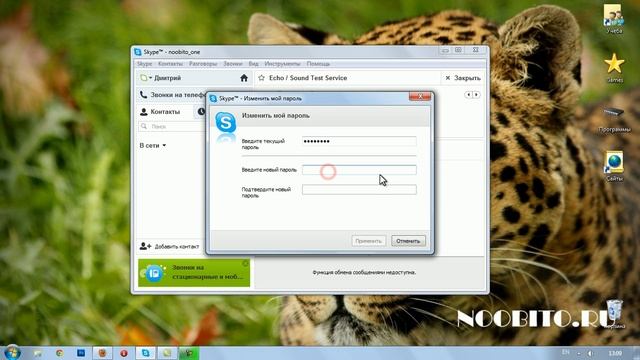Open the Skype menu in menu bar
640x360 pixels.
point(144,64)
